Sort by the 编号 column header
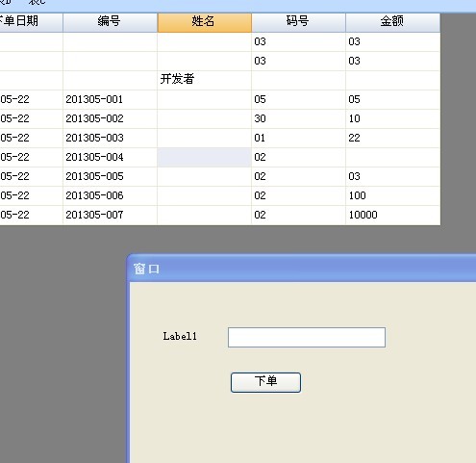The height and width of the screenshot is (463, 476). (110, 21)
